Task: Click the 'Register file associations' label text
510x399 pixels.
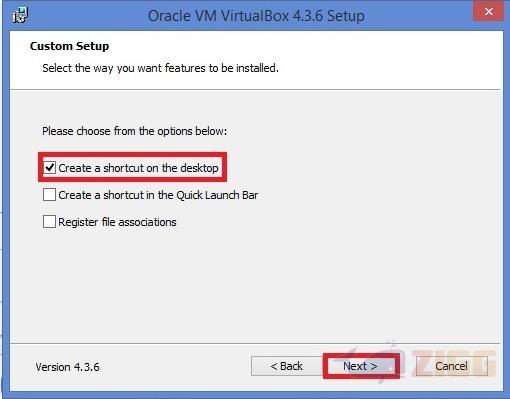Action: pos(117,222)
